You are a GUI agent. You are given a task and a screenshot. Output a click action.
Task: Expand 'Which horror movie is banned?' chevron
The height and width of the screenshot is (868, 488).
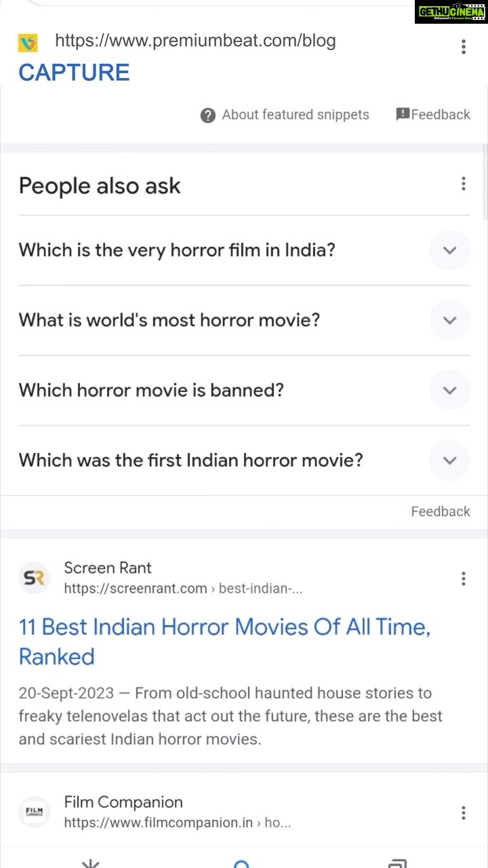click(449, 390)
